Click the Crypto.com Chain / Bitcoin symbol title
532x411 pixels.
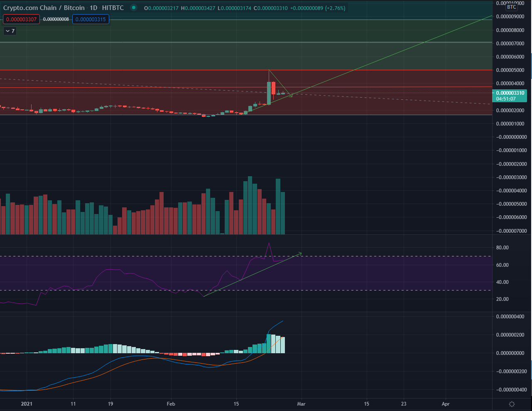click(x=44, y=8)
